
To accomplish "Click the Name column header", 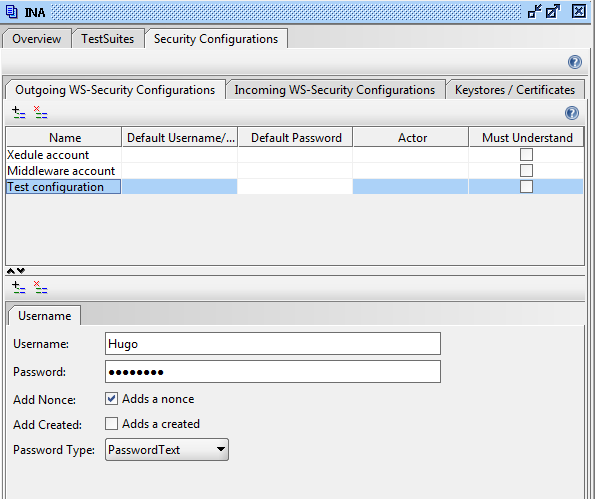I will [x=64, y=138].
